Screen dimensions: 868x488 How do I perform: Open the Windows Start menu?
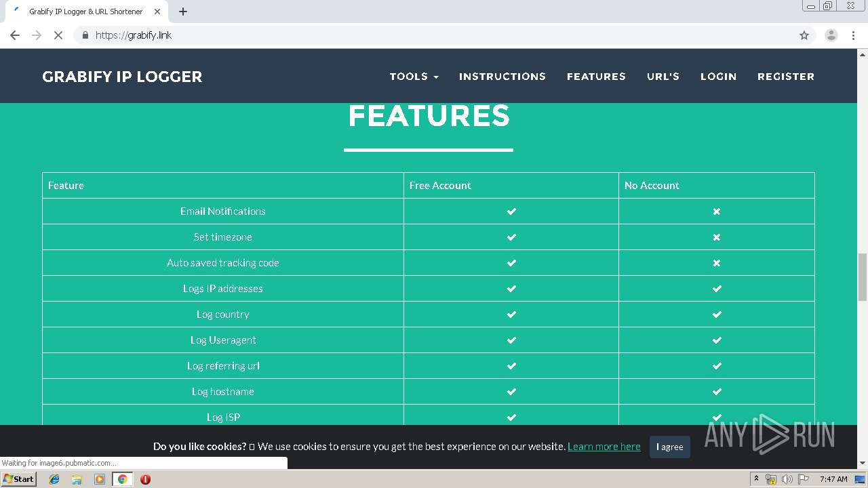pos(18,479)
